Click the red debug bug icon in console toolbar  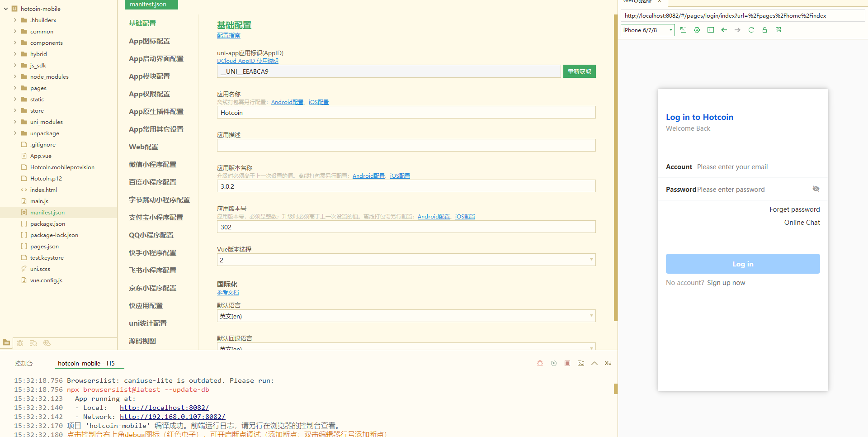coord(540,363)
